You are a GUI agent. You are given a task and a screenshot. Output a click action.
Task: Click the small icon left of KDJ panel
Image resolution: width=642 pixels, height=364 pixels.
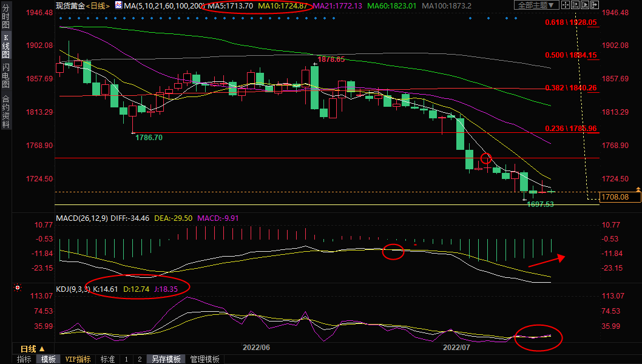(x=18, y=287)
